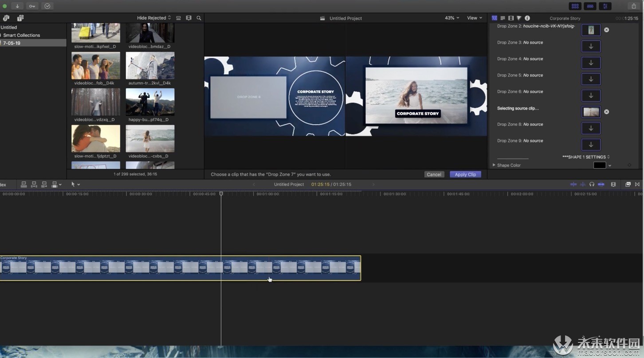Click the Insert clip edit icon

click(x=34, y=184)
